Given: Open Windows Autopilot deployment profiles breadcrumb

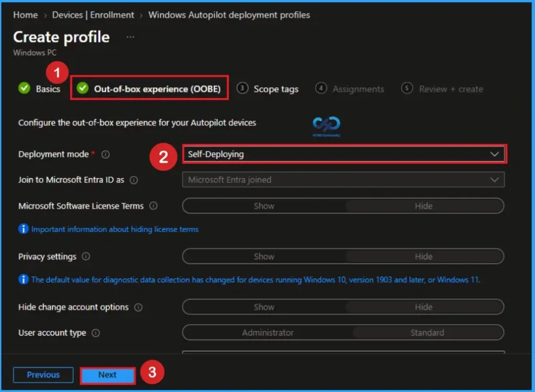Looking at the screenshot, I should click(x=229, y=15).
